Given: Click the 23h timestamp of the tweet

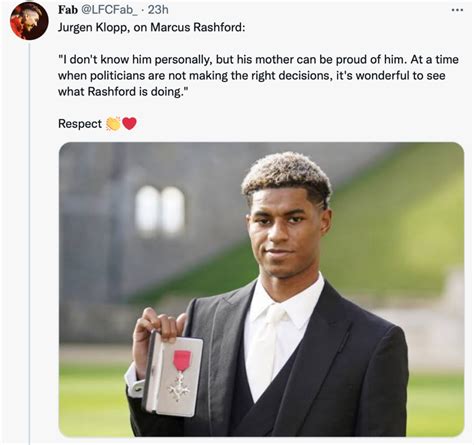Looking at the screenshot, I should tap(158, 10).
